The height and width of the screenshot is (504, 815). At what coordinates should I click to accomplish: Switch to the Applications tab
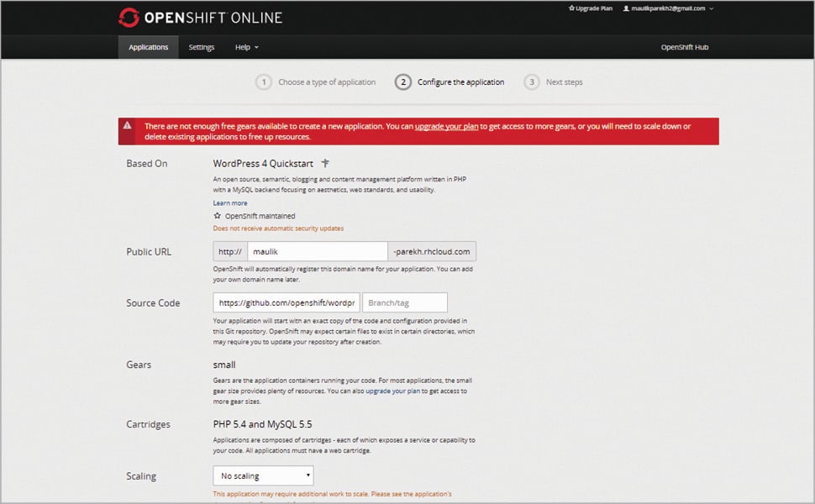point(149,47)
